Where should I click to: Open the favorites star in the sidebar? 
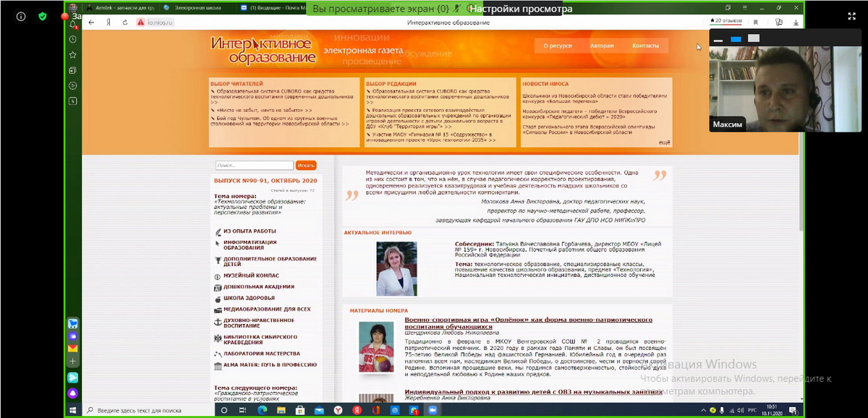(73, 55)
